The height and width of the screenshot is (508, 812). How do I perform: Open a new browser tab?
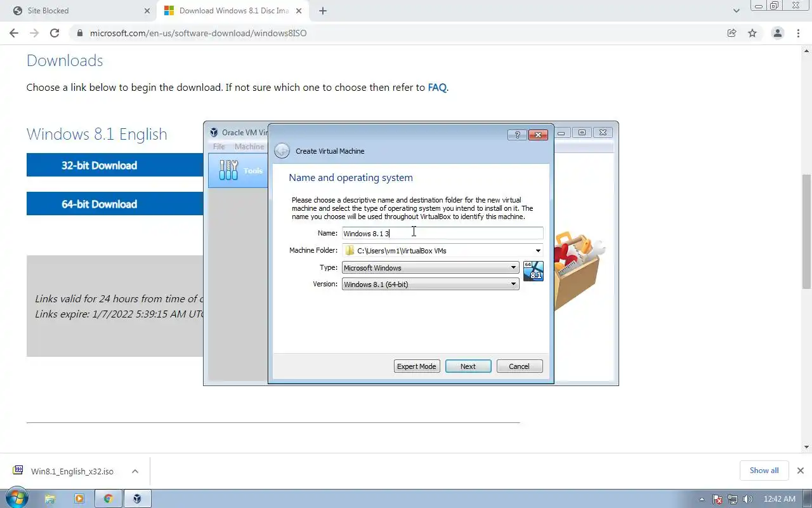[323, 11]
